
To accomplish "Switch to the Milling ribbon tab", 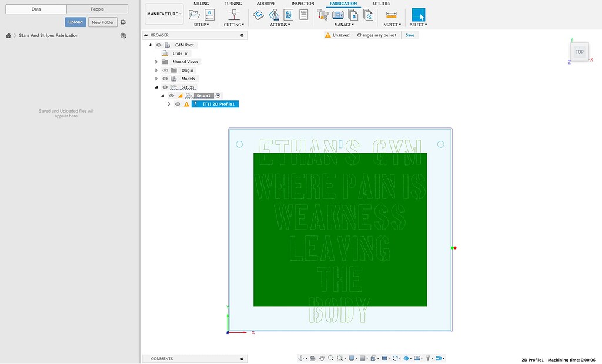I will click(201, 3).
